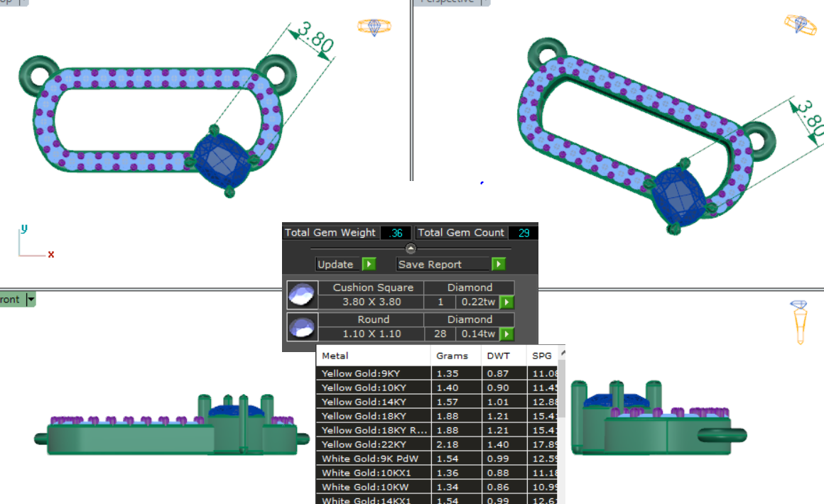Click the 1.01 DWT cell for 14KY
The height and width of the screenshot is (504, 824).
[x=504, y=402]
